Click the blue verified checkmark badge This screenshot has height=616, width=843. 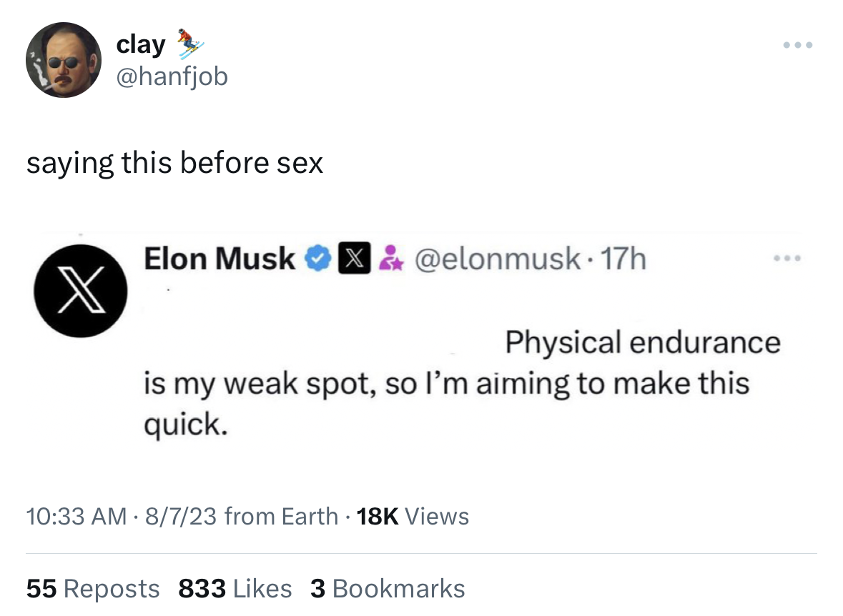click(317, 258)
